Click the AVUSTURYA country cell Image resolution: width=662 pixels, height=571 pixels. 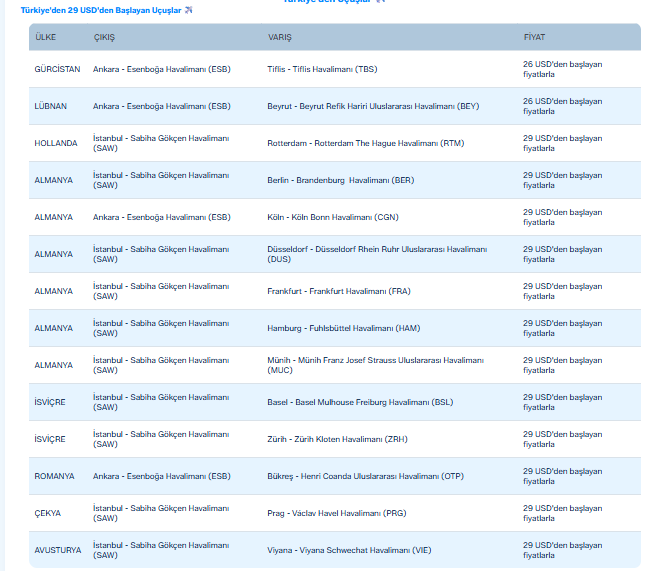[58, 550]
